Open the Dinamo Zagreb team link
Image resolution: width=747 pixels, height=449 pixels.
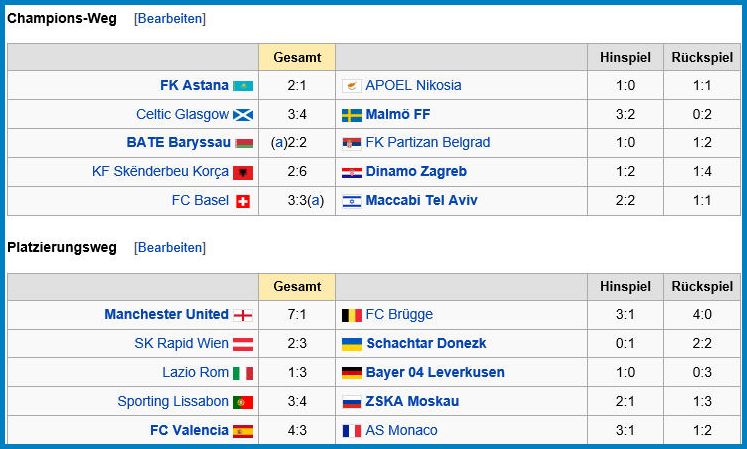416,172
